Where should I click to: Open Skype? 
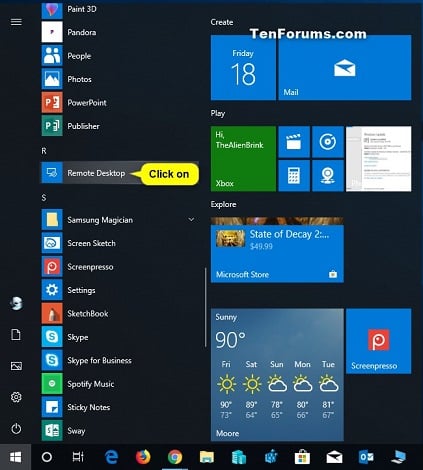pos(120,337)
